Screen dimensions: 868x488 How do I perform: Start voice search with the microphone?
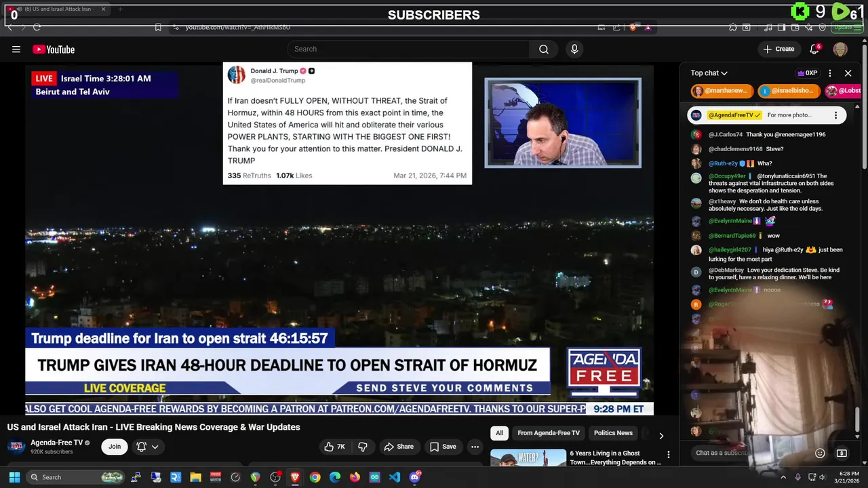pyautogui.click(x=574, y=49)
